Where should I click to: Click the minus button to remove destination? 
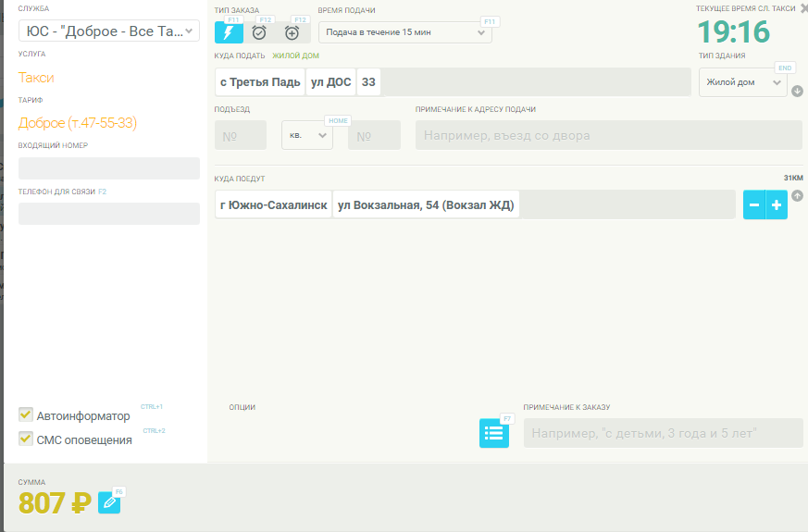754,204
